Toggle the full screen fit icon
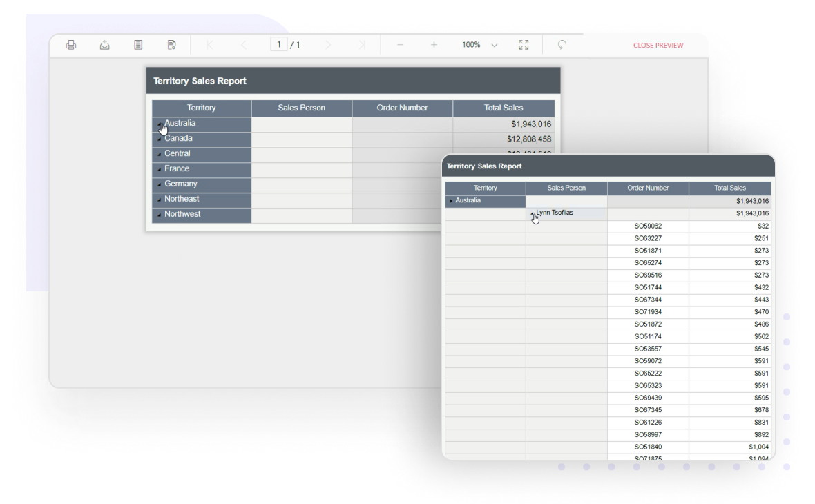 pyautogui.click(x=524, y=45)
